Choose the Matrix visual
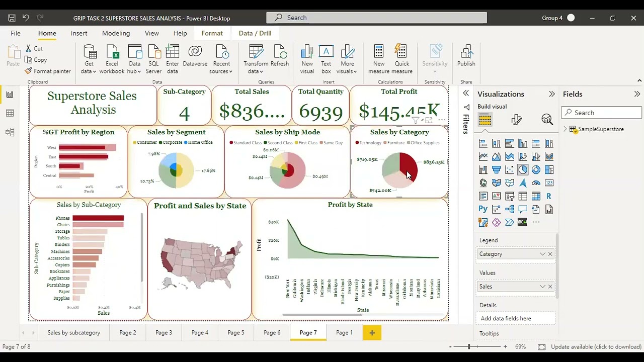Screen dimensions: 644x362 click(536, 196)
